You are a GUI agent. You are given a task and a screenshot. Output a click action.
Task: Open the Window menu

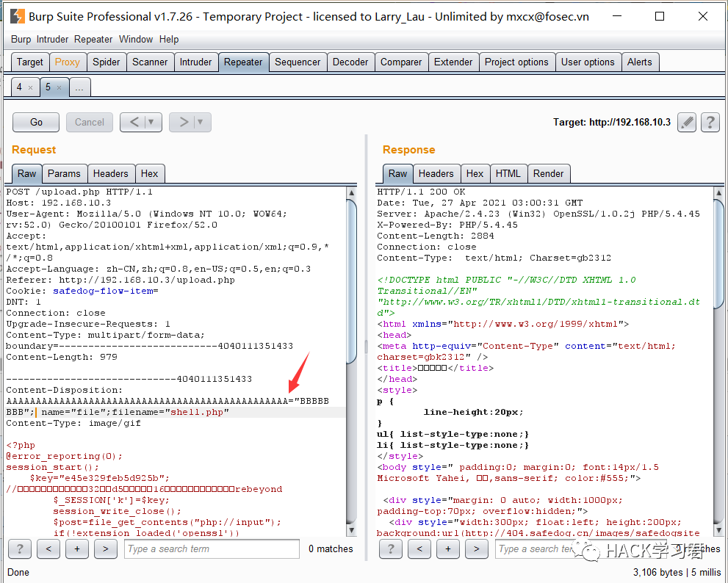pos(136,40)
